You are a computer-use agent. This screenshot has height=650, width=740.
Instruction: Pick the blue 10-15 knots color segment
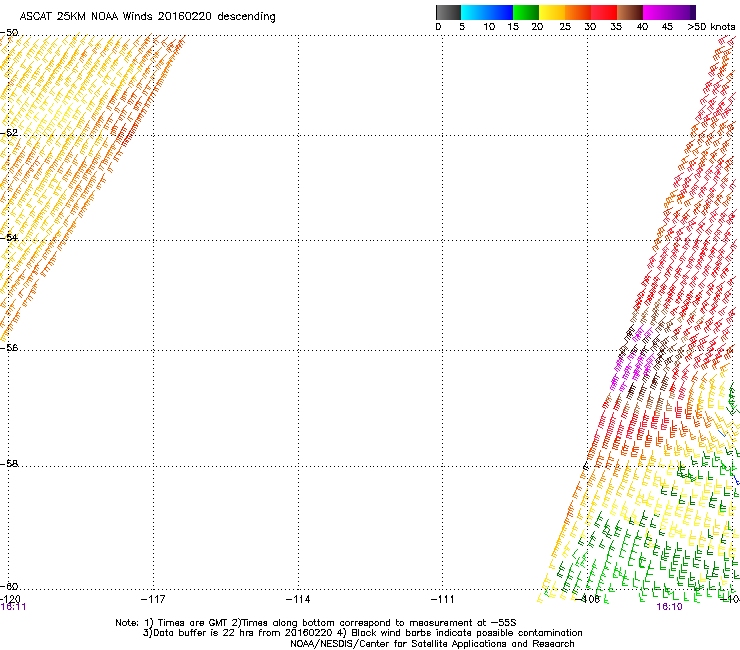pyautogui.click(x=500, y=12)
